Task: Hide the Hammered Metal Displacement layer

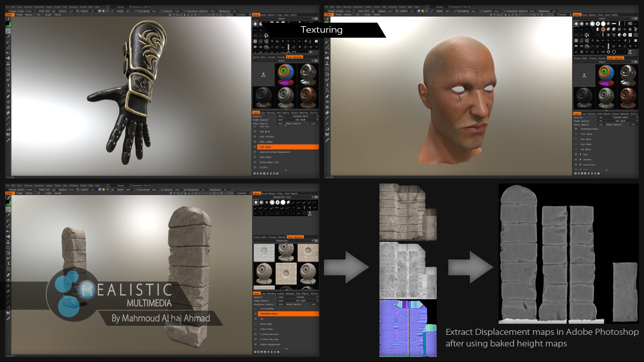Action: point(255,152)
